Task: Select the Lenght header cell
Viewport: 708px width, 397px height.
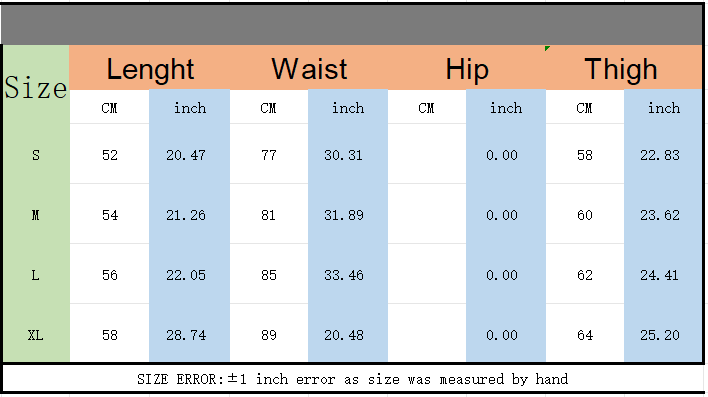Action: [x=150, y=68]
